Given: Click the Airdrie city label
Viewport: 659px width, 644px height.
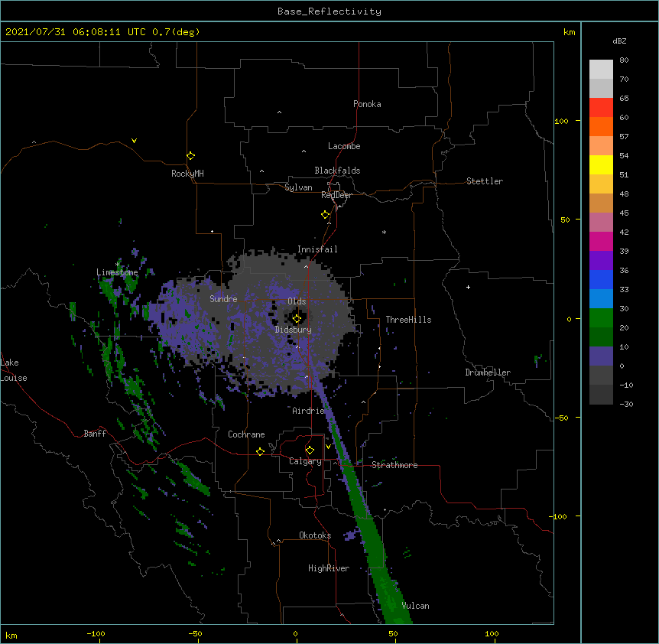Looking at the screenshot, I should point(309,411).
